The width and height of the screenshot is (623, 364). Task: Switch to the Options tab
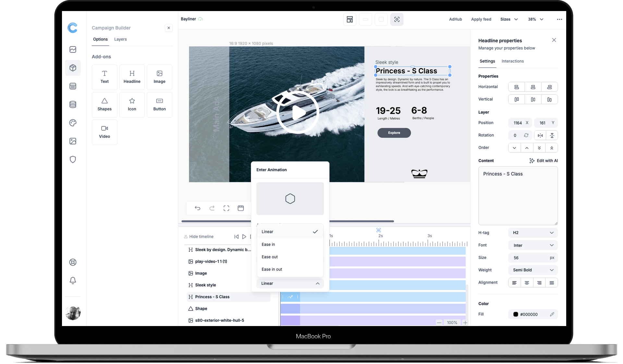click(100, 39)
